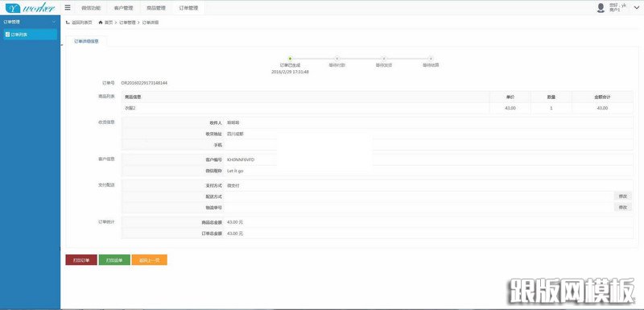This screenshot has width=644, height=310.
Task: Click the home icon in breadcrumb
Action: pyautogui.click(x=101, y=23)
